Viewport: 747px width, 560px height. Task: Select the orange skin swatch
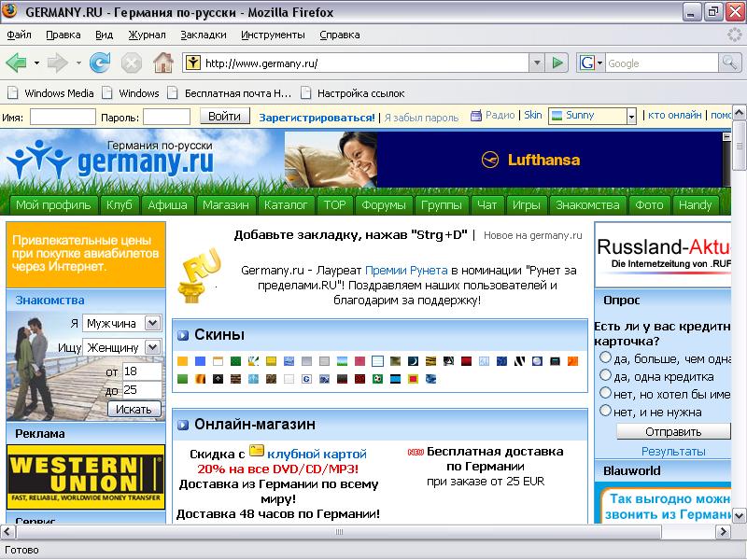[182, 361]
